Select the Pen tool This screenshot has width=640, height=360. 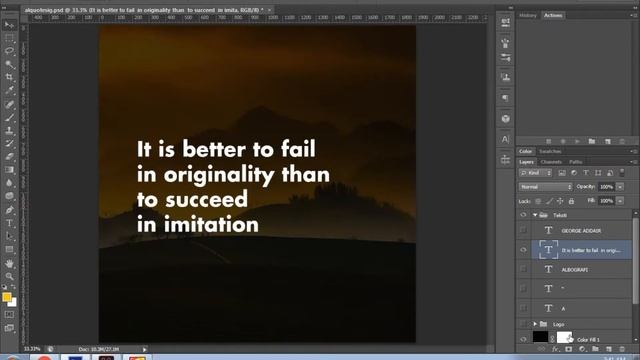coord(9,210)
